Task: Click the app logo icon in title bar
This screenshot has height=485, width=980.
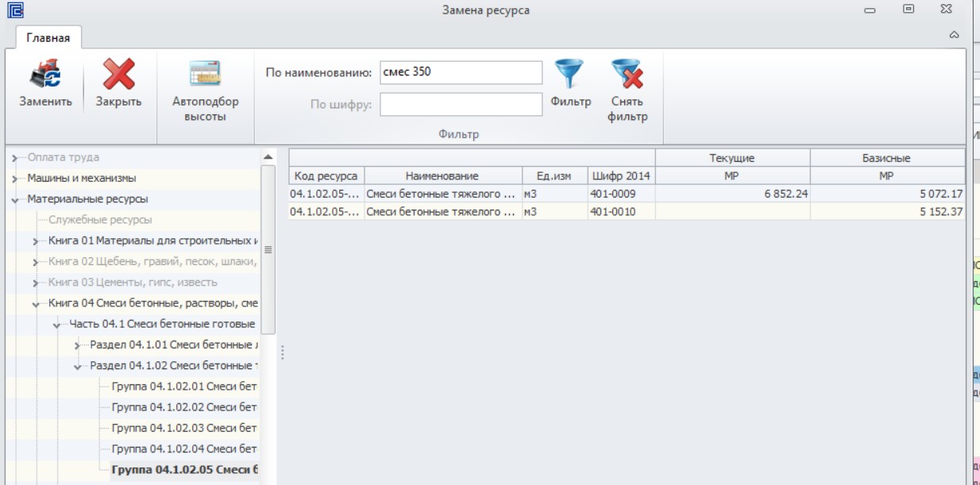Action: point(15,10)
